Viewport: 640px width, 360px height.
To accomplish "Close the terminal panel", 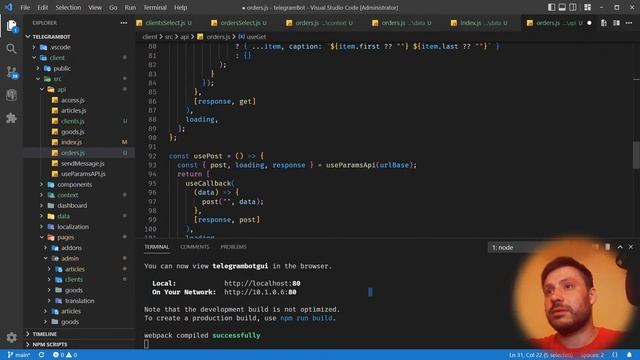I will [631, 247].
